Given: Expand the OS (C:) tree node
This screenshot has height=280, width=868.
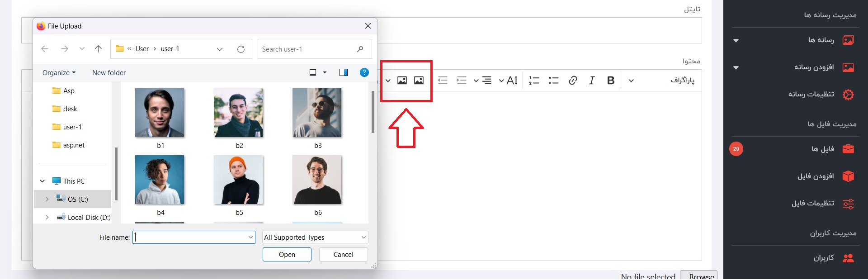Looking at the screenshot, I should (x=47, y=199).
